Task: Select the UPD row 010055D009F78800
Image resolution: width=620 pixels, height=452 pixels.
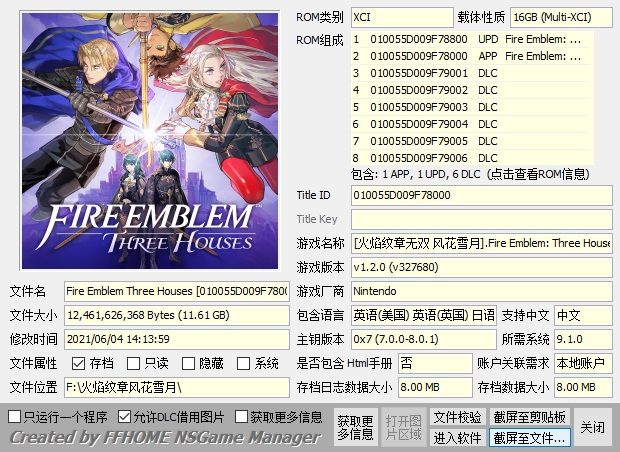Action: point(470,40)
